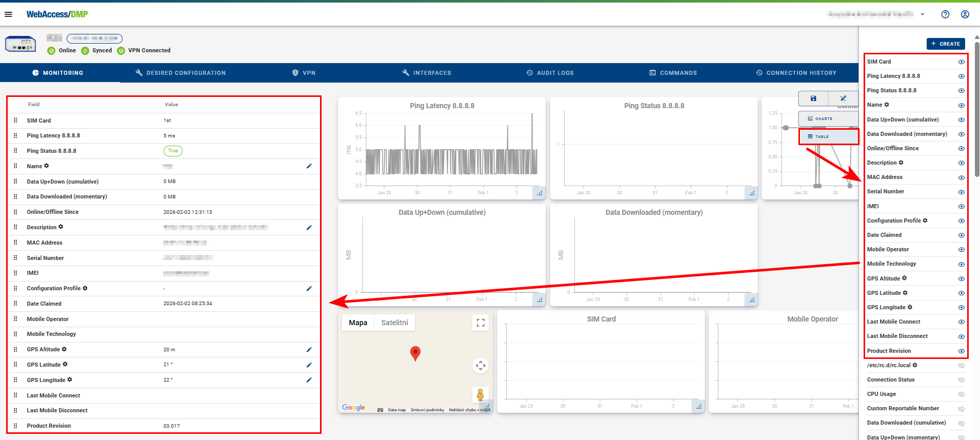Image resolution: width=980 pixels, height=440 pixels.
Task: Switch map to Satelitní view
Action: point(394,323)
